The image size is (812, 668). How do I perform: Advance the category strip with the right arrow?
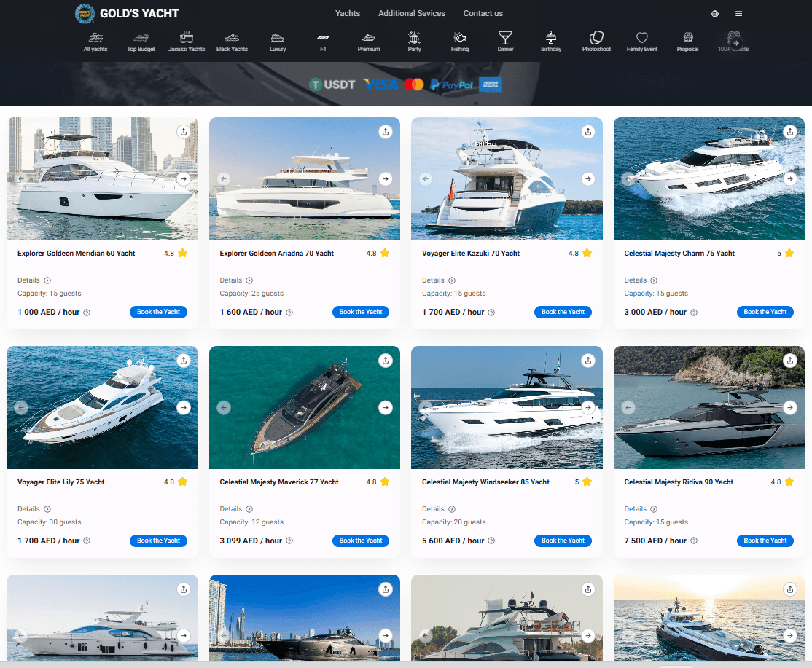coord(736,43)
